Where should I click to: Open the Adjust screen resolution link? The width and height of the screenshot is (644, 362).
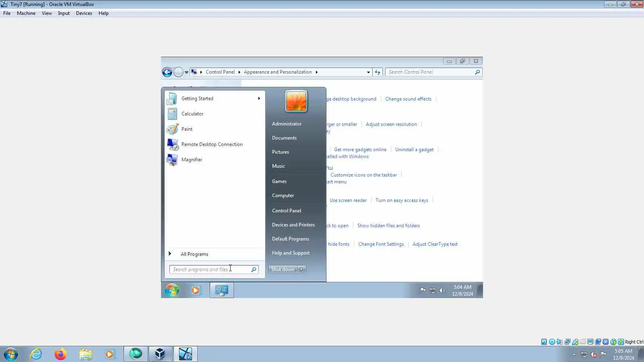pyautogui.click(x=391, y=124)
